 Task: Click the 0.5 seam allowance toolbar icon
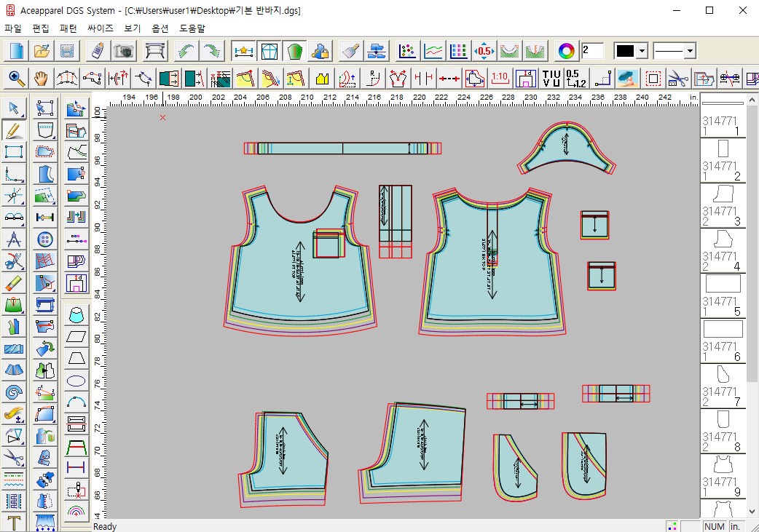(x=483, y=50)
